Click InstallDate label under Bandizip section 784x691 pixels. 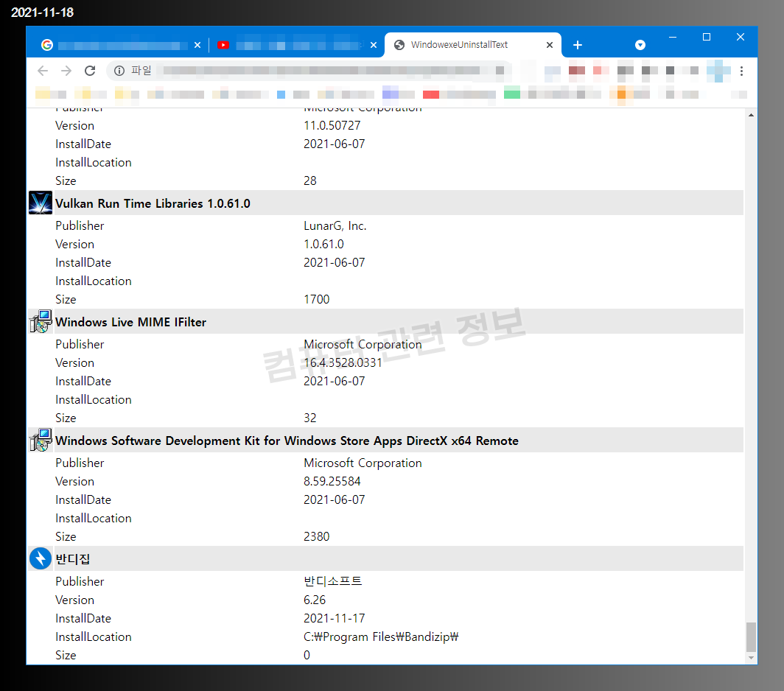coord(83,618)
